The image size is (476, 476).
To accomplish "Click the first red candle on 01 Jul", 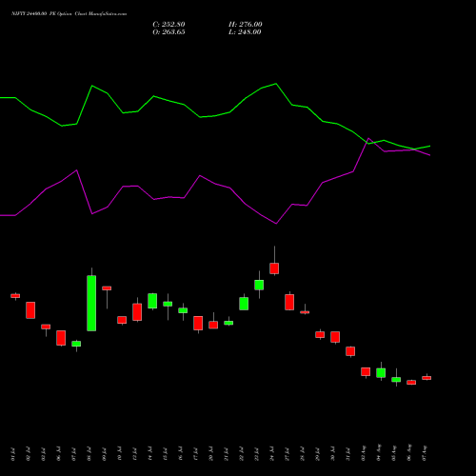I will click(15, 296).
